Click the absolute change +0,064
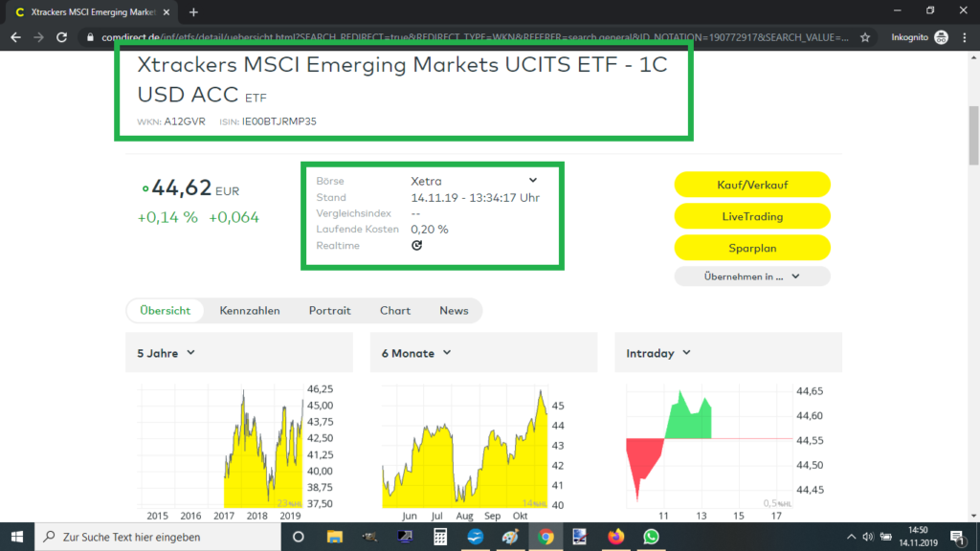 (x=234, y=217)
